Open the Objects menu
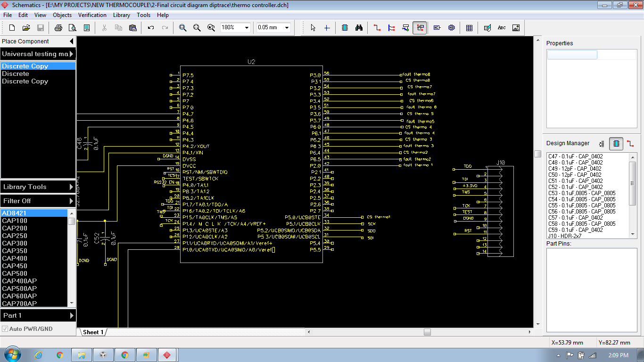Screen dimensions: 644x362 62,15
